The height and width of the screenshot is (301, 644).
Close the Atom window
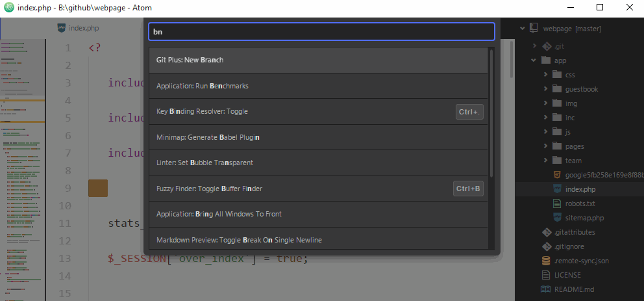click(629, 7)
